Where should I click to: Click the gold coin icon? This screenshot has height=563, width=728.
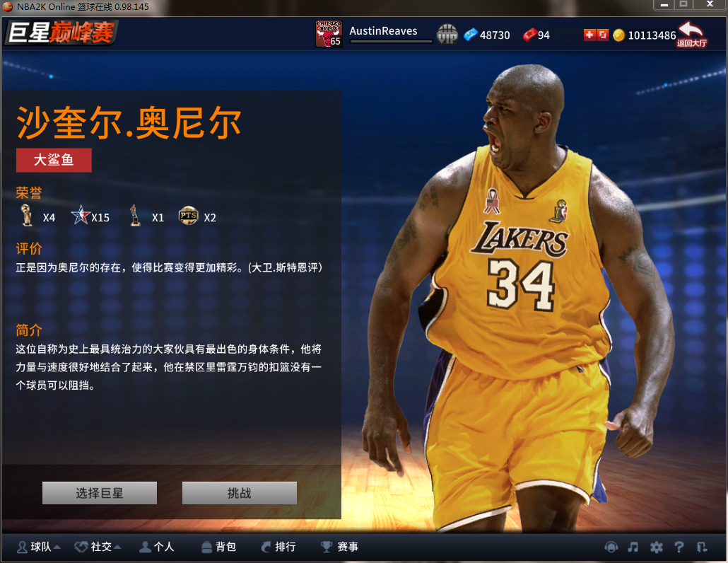click(618, 35)
